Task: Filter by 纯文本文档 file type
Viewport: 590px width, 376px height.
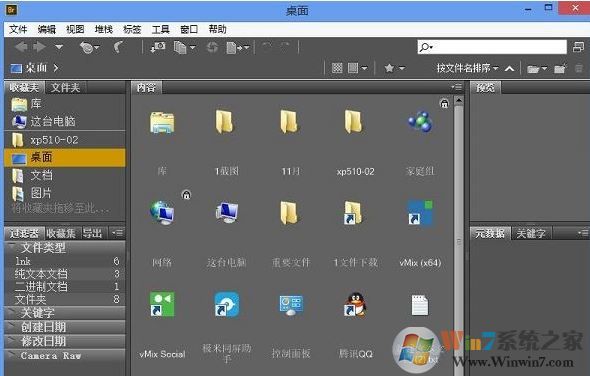Action: (x=65, y=274)
